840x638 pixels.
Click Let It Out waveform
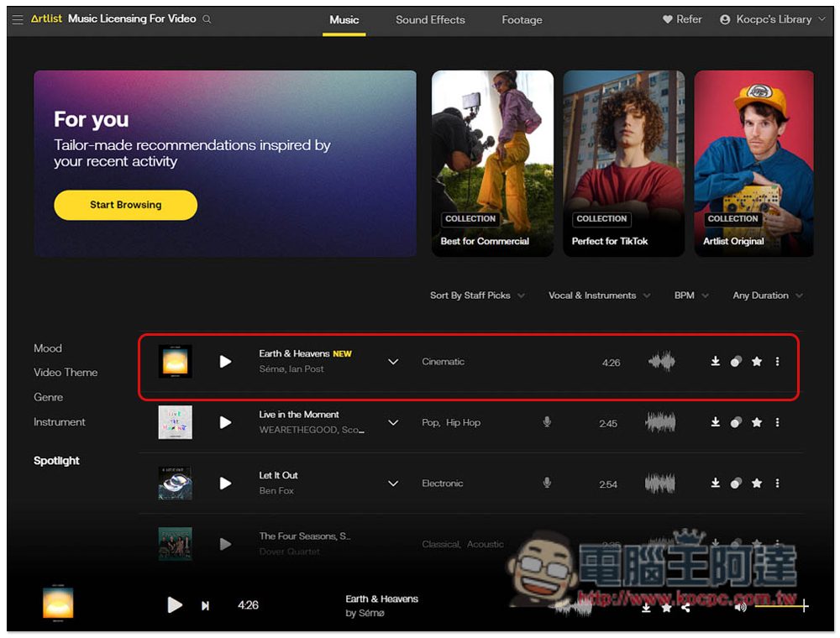point(660,484)
